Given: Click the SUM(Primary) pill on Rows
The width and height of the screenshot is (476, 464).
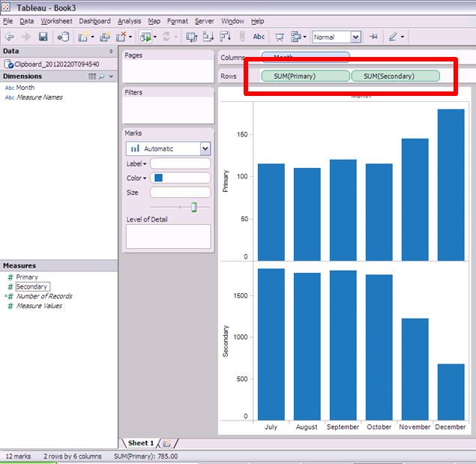Looking at the screenshot, I should tap(304, 76).
